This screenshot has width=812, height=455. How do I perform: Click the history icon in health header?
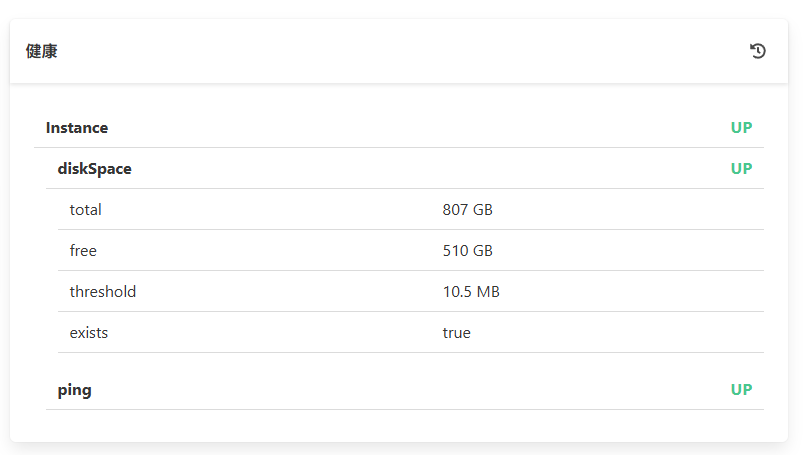pyautogui.click(x=758, y=51)
